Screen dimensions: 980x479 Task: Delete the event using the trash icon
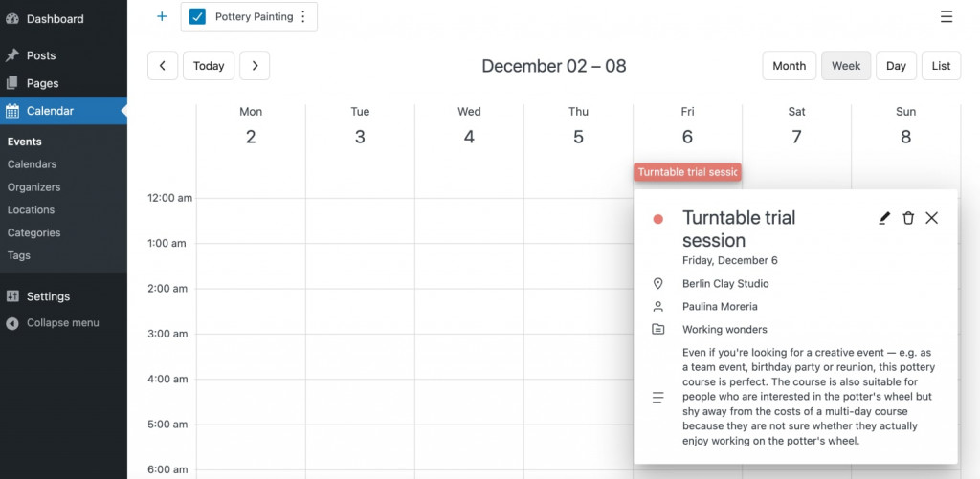(x=908, y=218)
